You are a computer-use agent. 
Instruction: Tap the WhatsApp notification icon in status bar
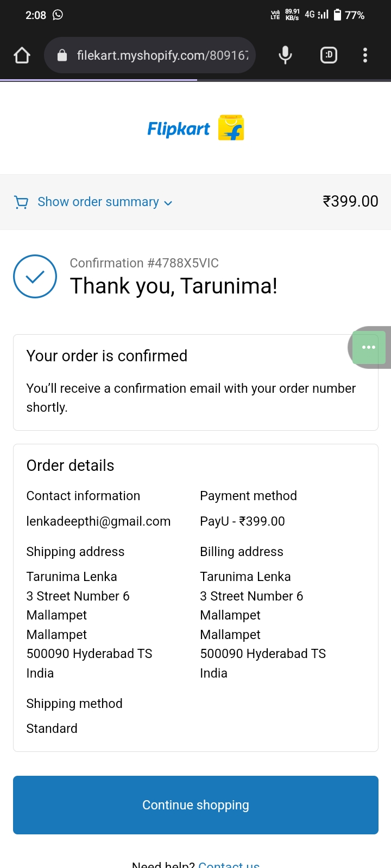[58, 15]
